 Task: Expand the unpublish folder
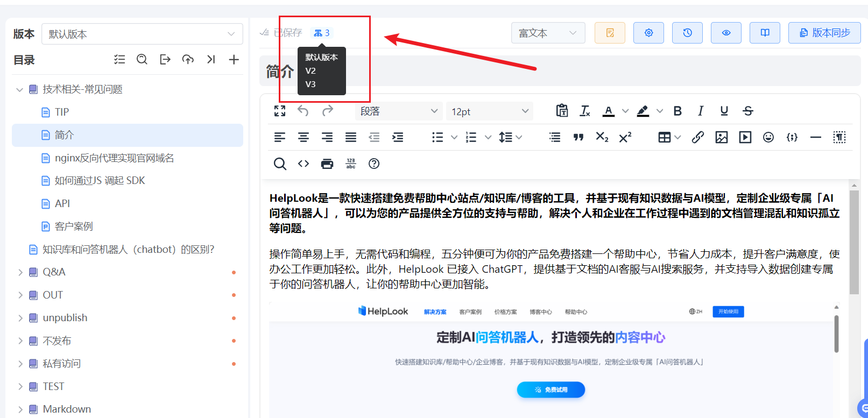coord(20,318)
